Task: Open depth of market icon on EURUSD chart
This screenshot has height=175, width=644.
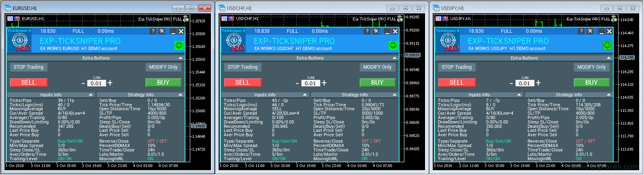Action: click(x=17, y=19)
